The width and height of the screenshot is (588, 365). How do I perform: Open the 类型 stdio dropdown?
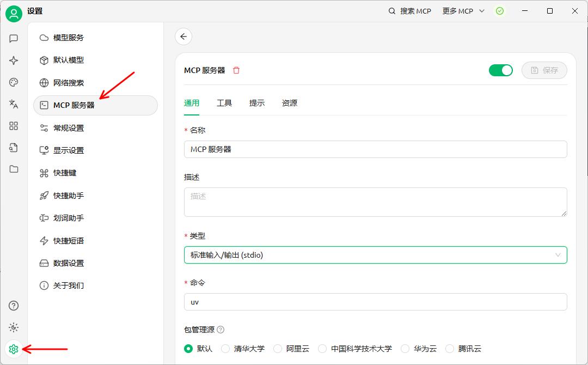[375, 255]
